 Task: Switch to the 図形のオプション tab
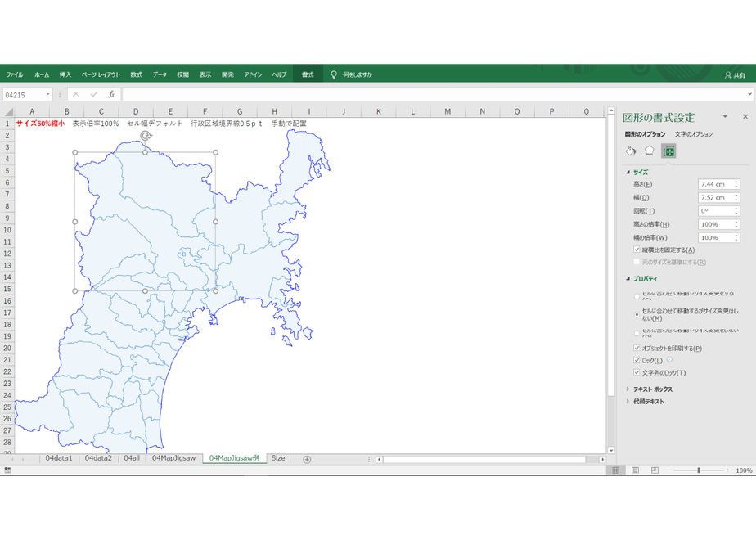point(645,134)
